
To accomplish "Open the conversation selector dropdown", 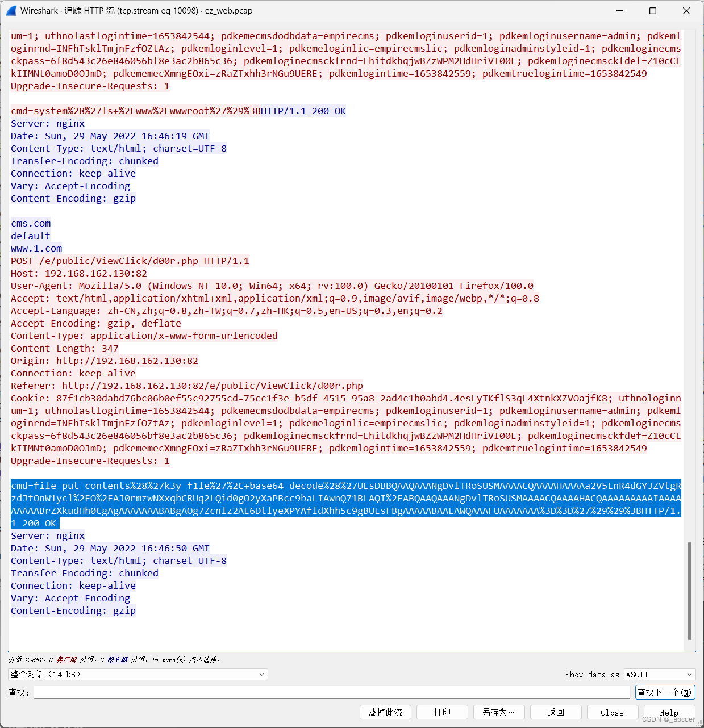I will (138, 675).
